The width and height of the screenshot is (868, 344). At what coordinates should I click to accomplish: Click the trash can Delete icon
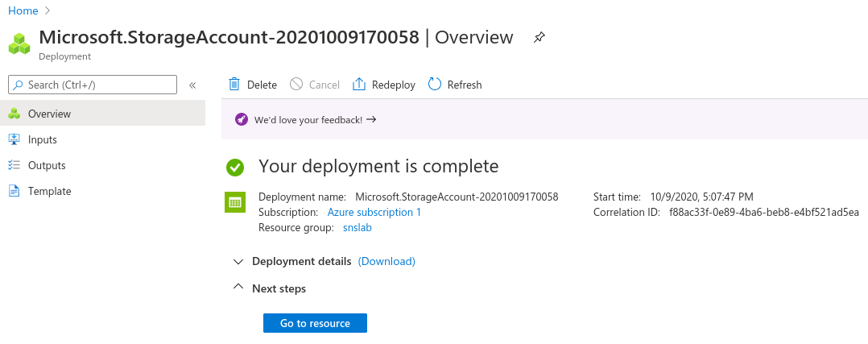[235, 85]
